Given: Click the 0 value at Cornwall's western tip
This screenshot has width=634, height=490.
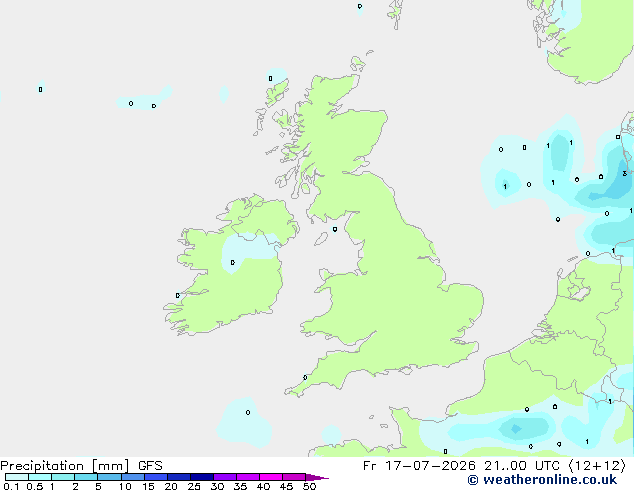Looking at the screenshot, I should coord(305,378).
